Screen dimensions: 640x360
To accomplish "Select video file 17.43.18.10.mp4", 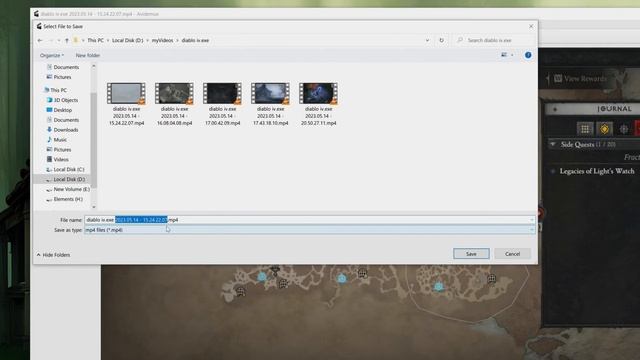I will point(270,104).
